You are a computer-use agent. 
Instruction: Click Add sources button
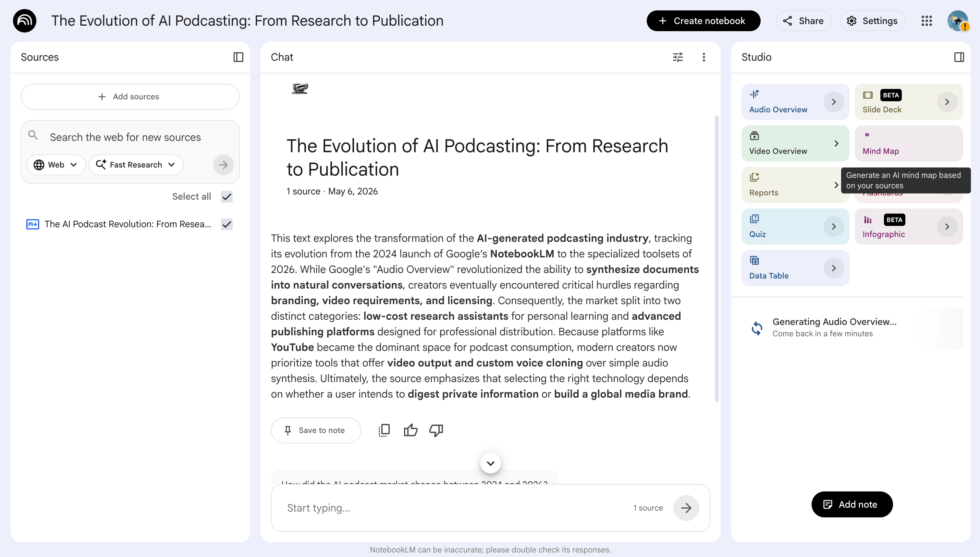tap(130, 97)
